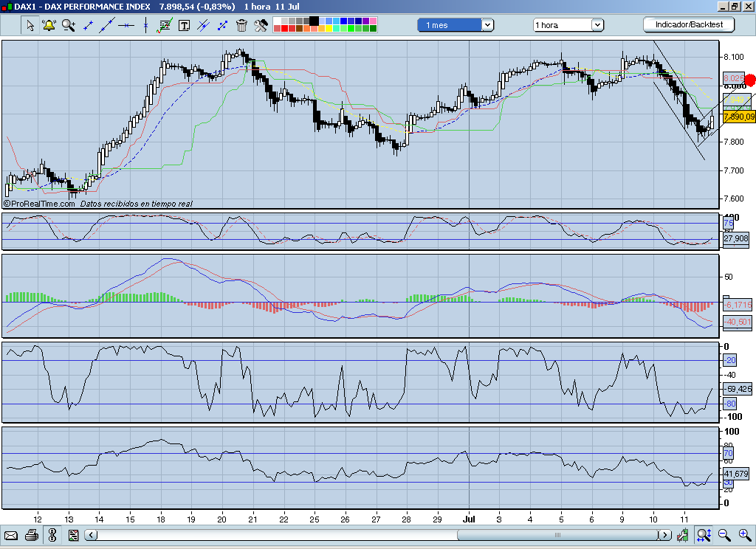This screenshot has height=549, width=756.
Task: Click the email/send icon
Action: [11, 536]
